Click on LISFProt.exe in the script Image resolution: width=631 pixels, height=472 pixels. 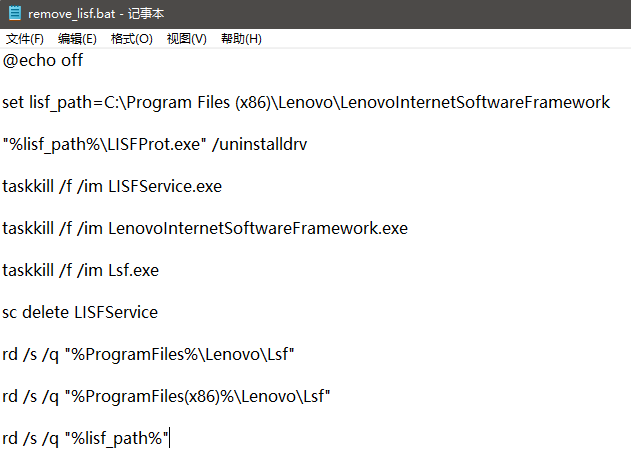(155, 144)
